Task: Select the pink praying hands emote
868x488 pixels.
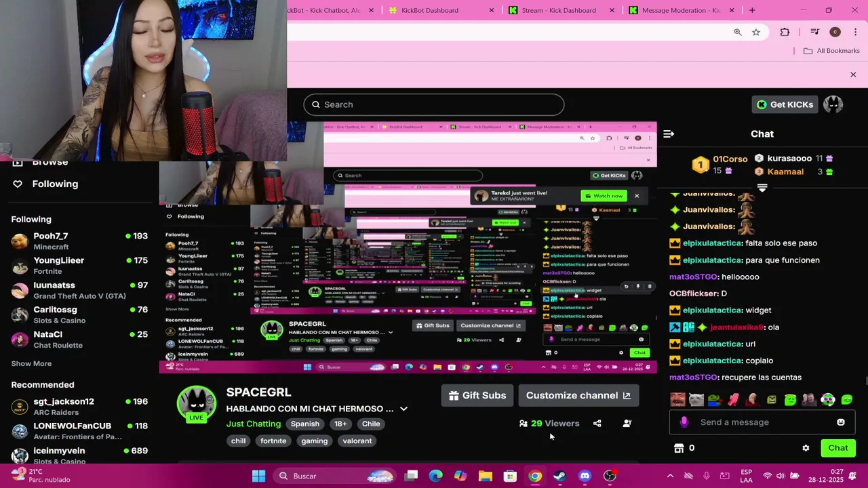Action: point(734,400)
